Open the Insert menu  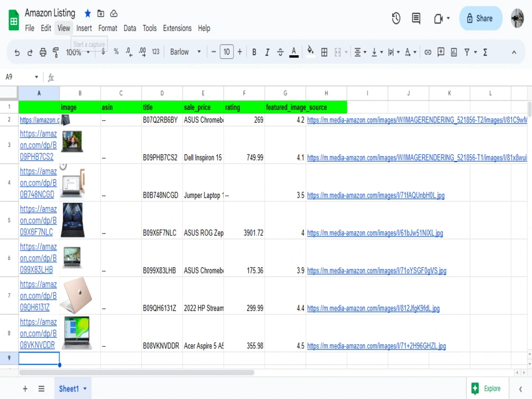pos(84,28)
